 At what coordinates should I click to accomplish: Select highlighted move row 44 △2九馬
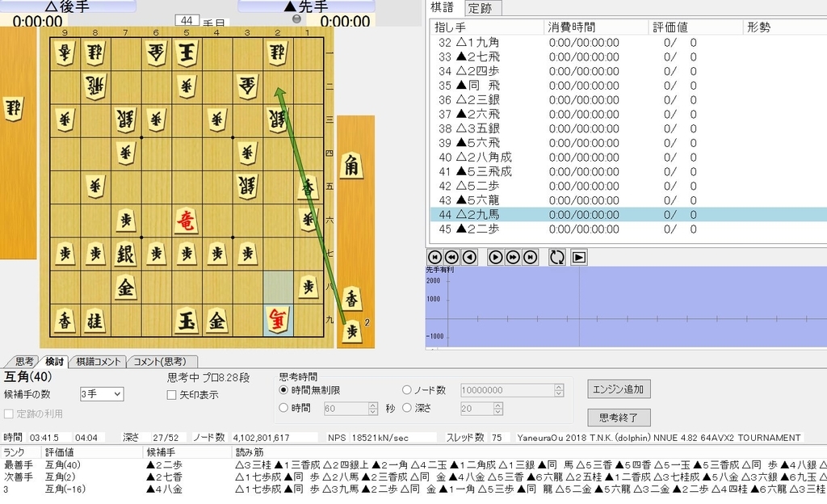coord(628,215)
